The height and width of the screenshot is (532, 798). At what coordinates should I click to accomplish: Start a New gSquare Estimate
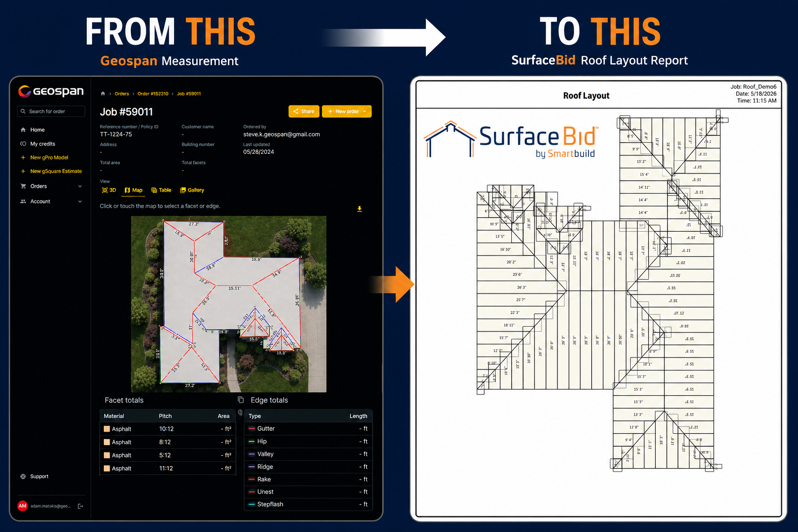(56, 171)
